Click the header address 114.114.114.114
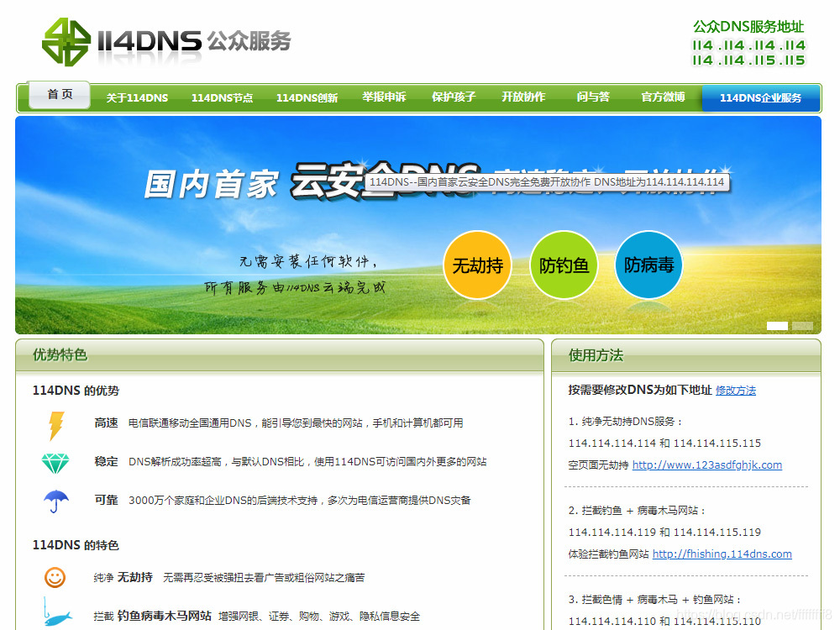The image size is (840, 630). tap(748, 45)
